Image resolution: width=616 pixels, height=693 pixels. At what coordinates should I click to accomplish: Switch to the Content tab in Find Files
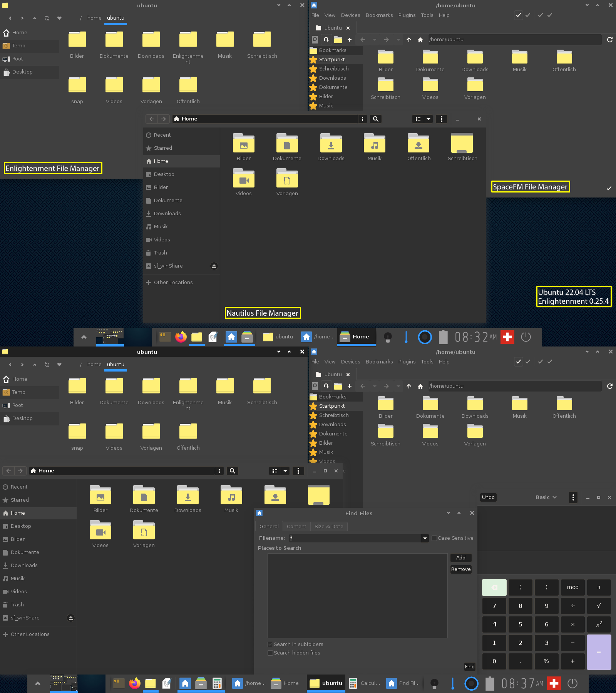(296, 527)
